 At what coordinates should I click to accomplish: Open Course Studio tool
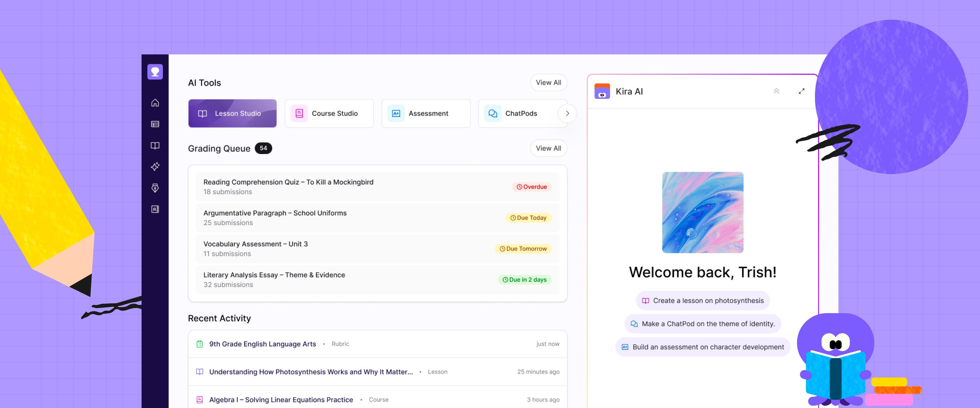329,113
